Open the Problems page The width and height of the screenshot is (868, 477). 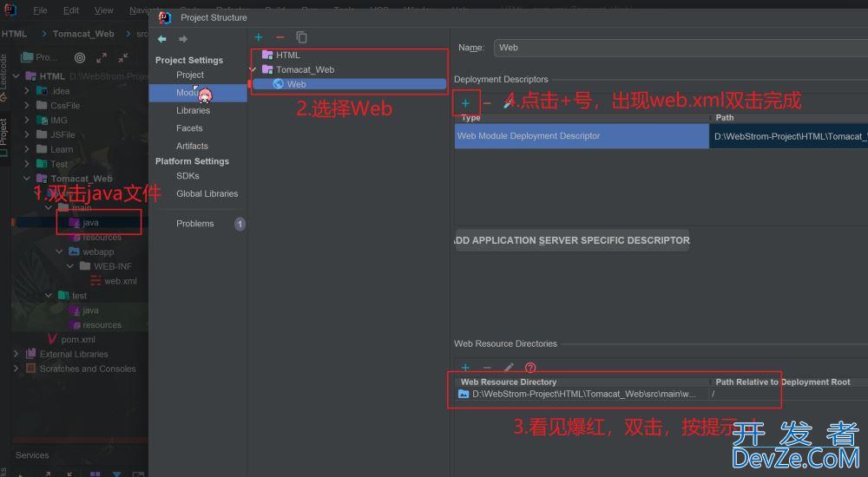pos(194,224)
